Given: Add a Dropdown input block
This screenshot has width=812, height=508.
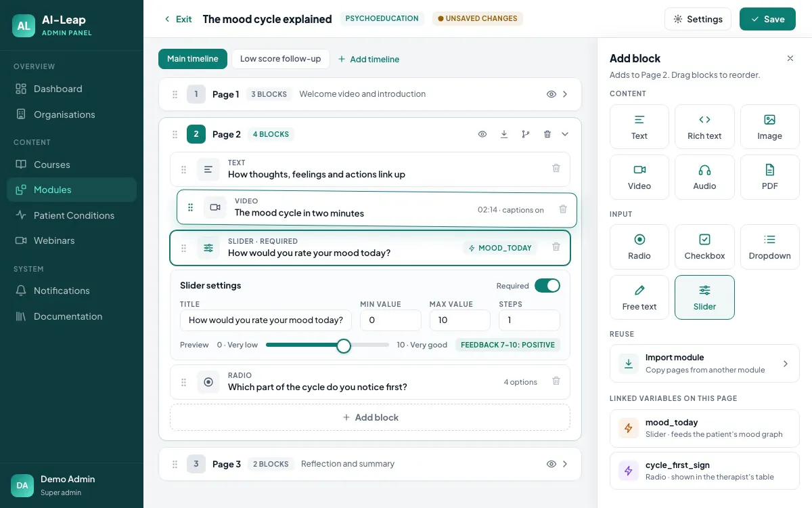Looking at the screenshot, I should [x=770, y=247].
